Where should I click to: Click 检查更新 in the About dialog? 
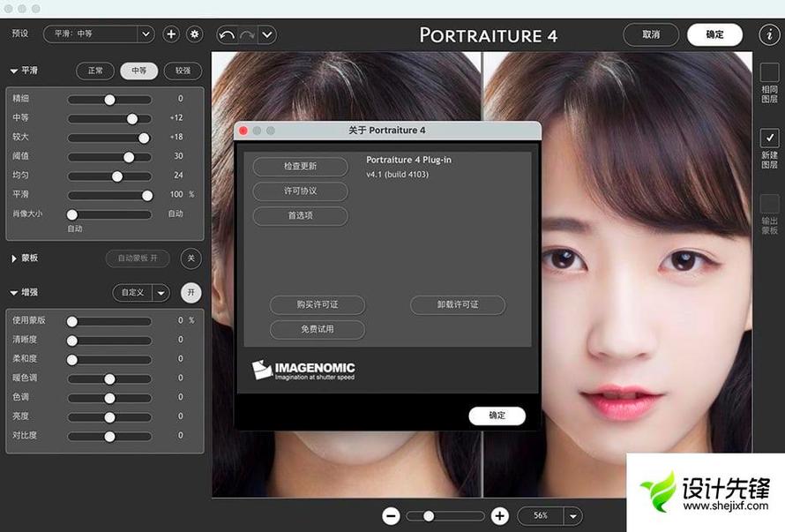[x=301, y=167]
